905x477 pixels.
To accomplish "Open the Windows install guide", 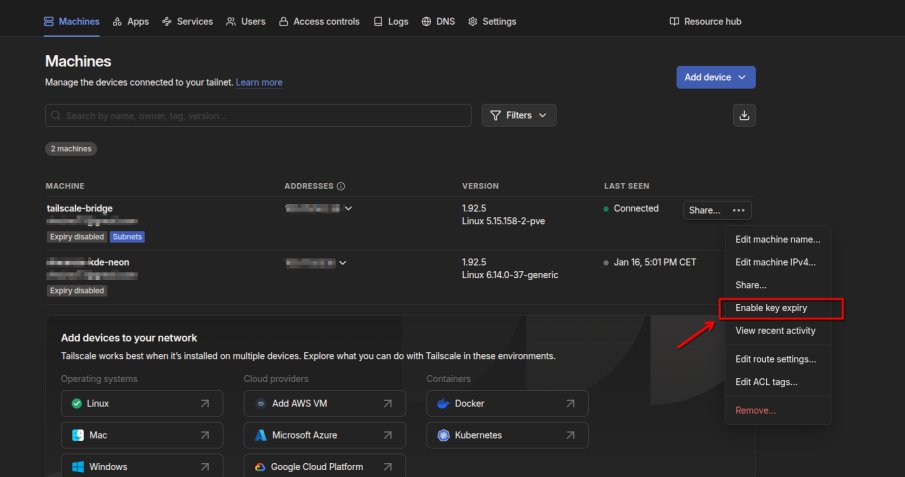I will 142,466.
